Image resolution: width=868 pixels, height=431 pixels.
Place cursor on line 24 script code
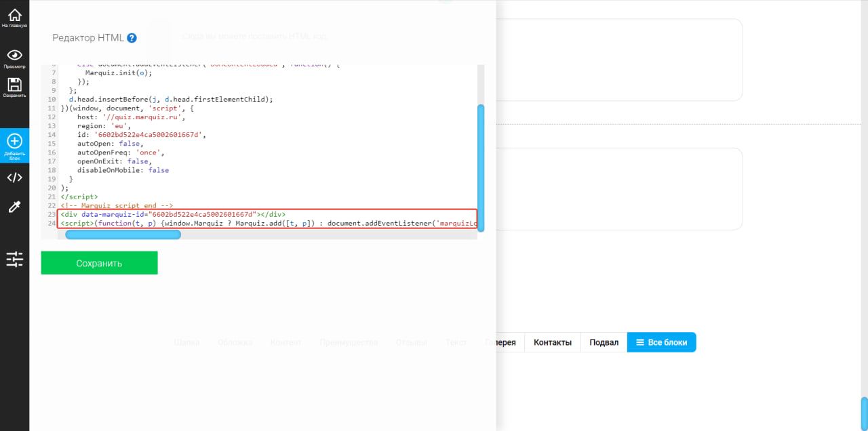[269, 223]
